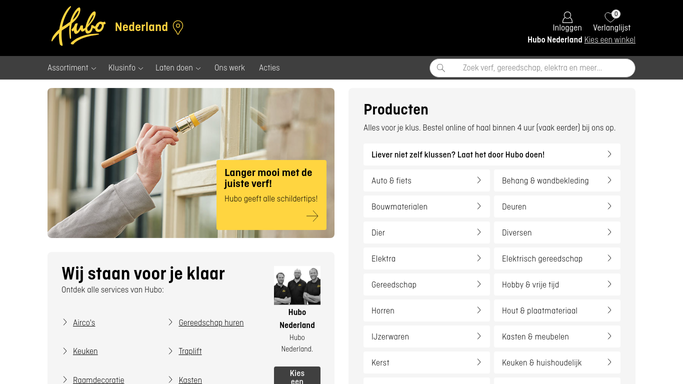Click the Inloggen label
Image resolution: width=683 pixels, height=384 pixels.
click(567, 28)
